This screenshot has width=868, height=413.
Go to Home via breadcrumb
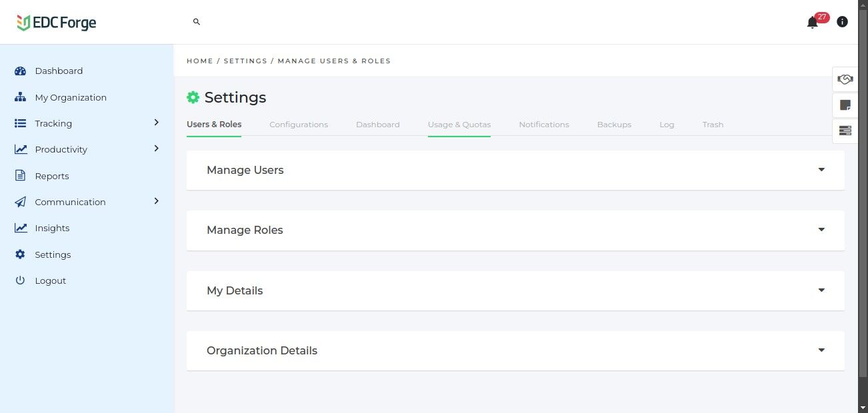pos(200,61)
